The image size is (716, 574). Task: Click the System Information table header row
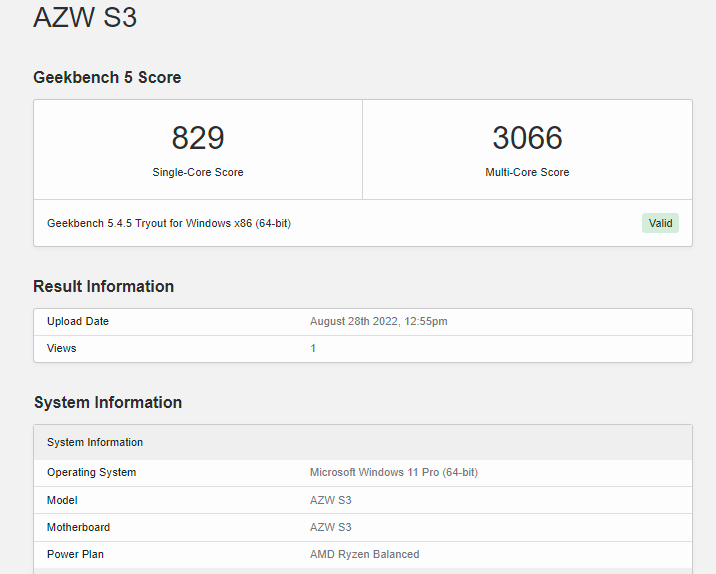coord(363,442)
